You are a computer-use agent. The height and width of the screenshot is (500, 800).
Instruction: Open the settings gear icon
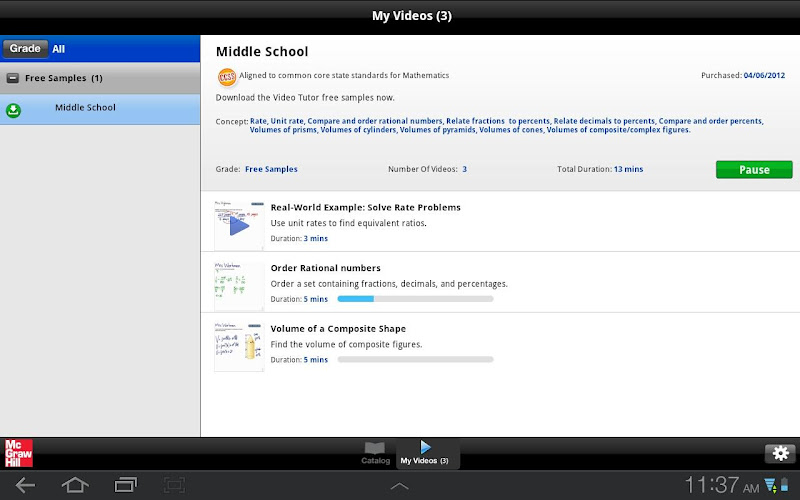(780, 453)
